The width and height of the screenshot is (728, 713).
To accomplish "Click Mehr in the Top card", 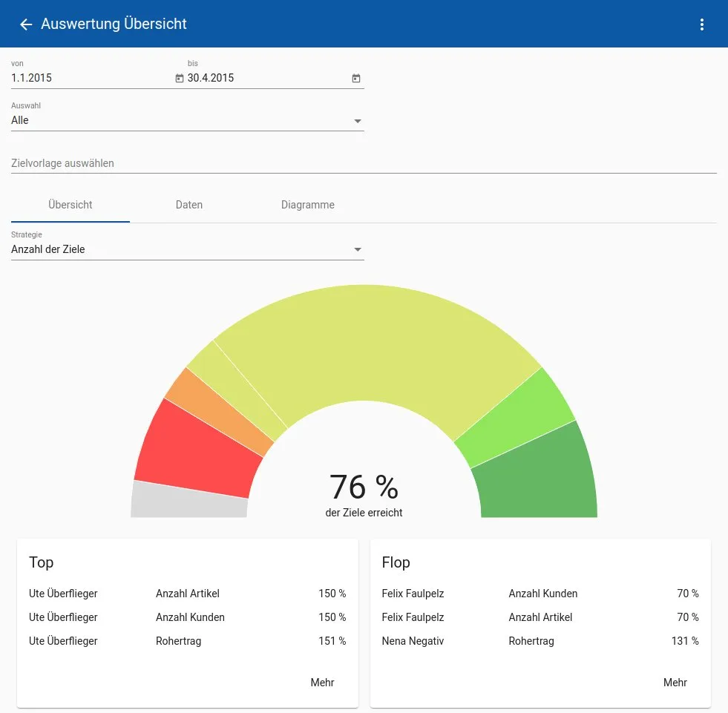I will tap(322, 683).
